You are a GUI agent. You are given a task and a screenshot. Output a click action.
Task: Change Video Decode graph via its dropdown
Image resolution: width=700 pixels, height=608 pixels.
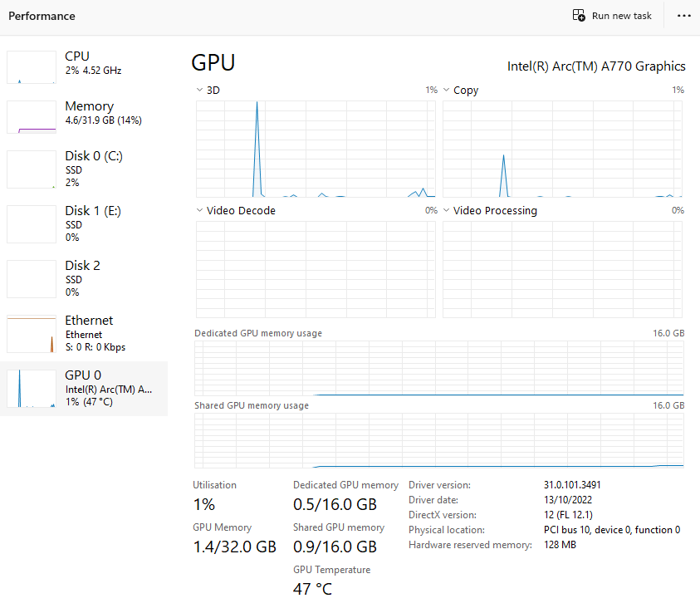199,210
